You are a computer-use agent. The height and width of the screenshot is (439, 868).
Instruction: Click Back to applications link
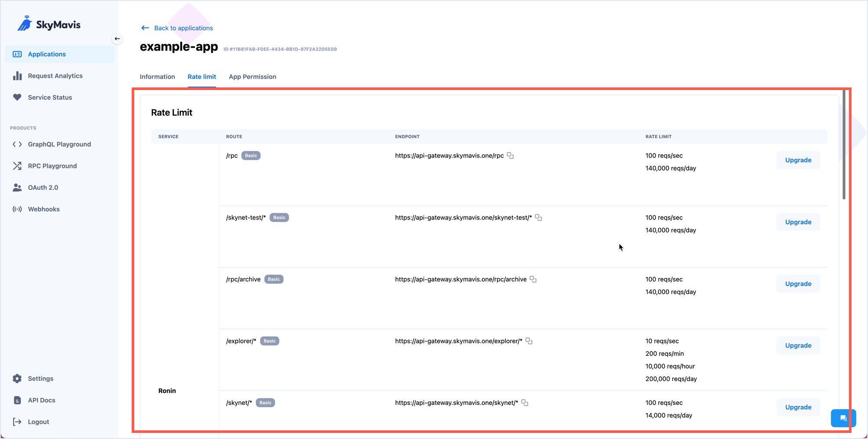[x=183, y=28]
